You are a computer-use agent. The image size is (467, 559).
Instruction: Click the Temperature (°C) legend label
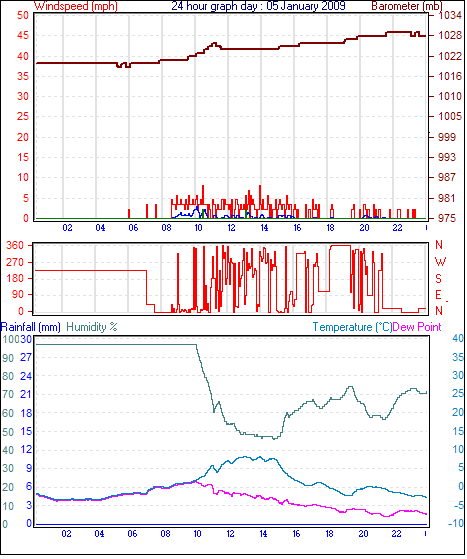pyautogui.click(x=352, y=327)
